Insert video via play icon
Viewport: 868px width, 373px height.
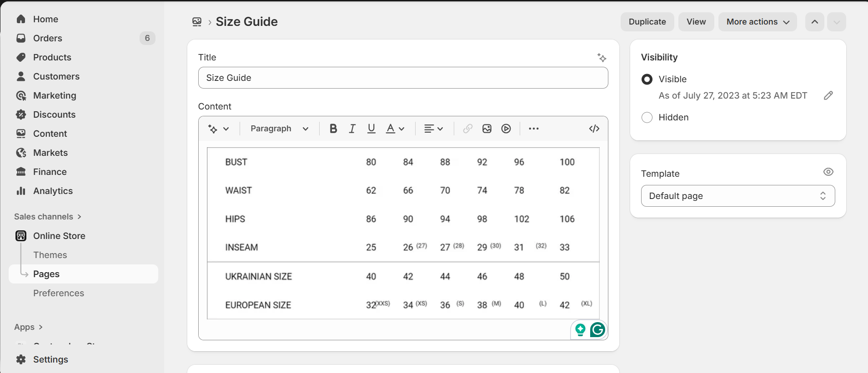[x=506, y=129]
